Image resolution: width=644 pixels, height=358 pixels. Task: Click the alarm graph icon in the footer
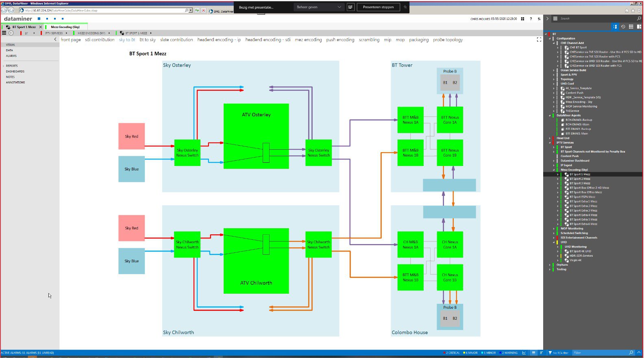point(524,353)
